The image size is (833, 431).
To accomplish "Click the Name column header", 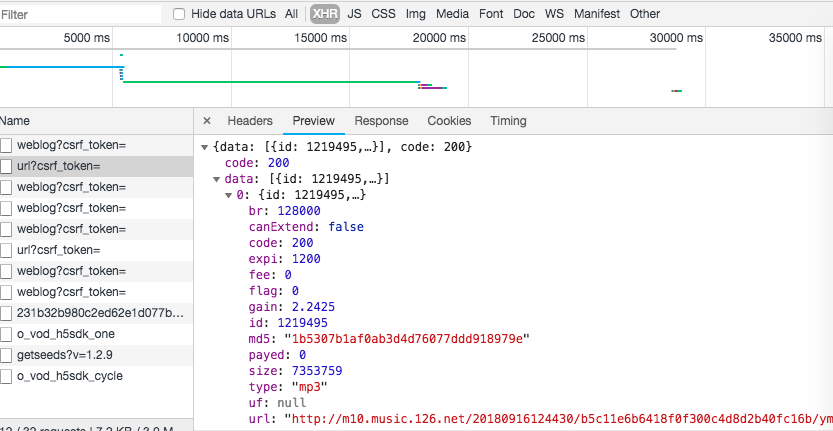I will point(16,121).
